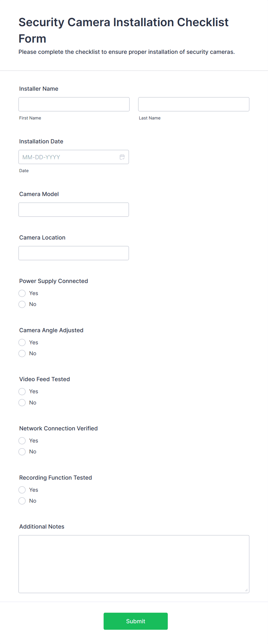Focus the Installation Date MM-DD-YYYY field
Viewport: 268px width, 644px height.
[x=73, y=157]
